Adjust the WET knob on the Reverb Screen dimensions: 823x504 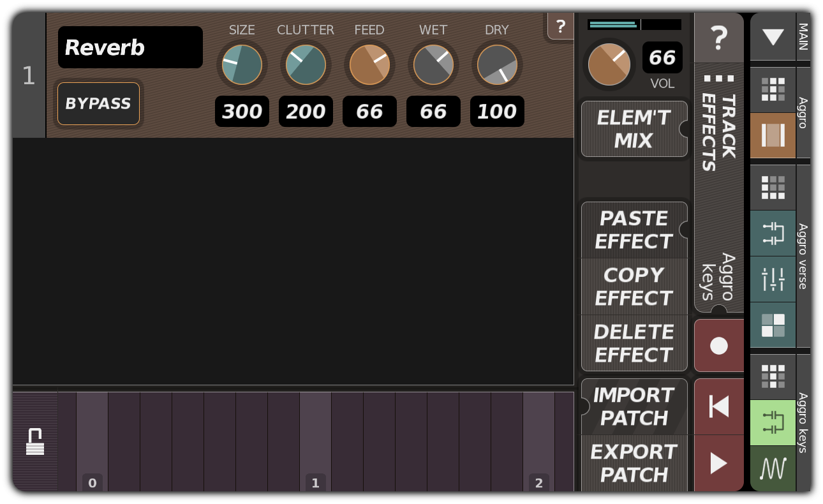[433, 64]
